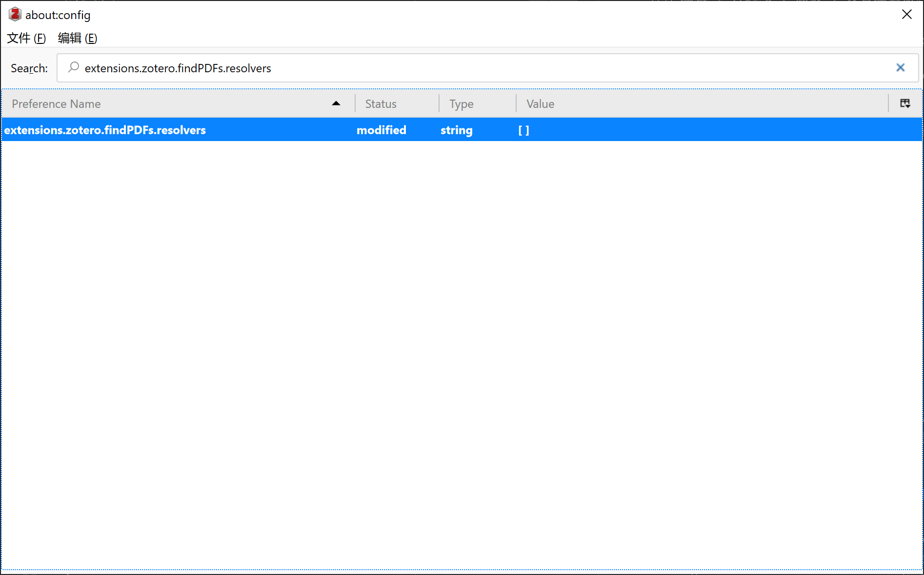Open the 编辑 (E) menu
Screen dimensions: 924x575
tap(78, 38)
